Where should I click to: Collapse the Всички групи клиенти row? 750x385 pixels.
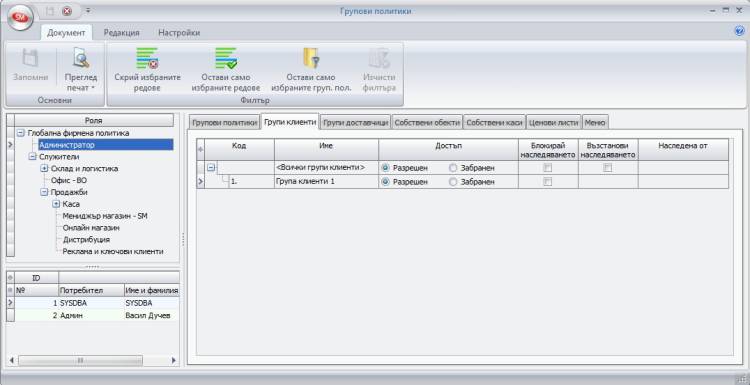[x=211, y=167]
